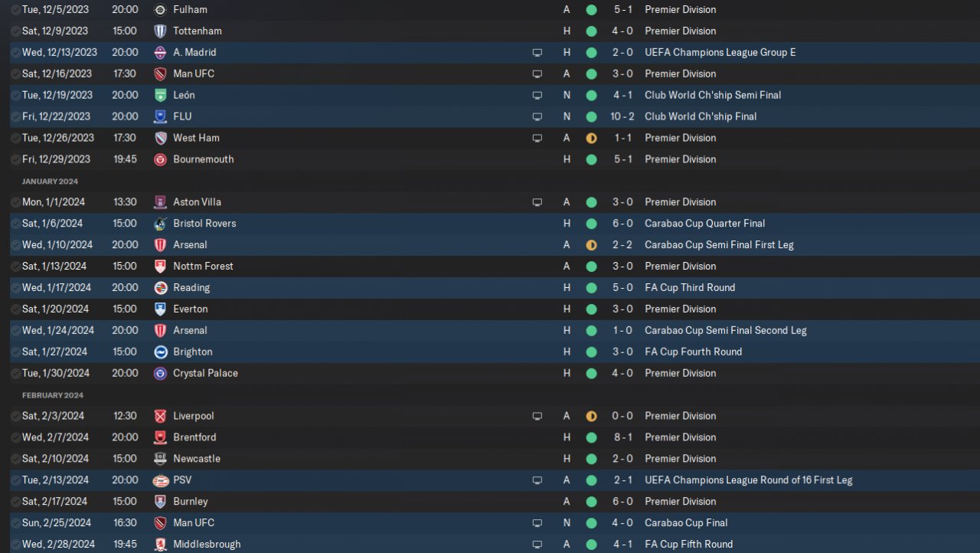Viewport: 980px width, 553px height.
Task: Click the checkmark beside Sat 2/17/2024 Burnley fixture
Action: click(x=15, y=502)
